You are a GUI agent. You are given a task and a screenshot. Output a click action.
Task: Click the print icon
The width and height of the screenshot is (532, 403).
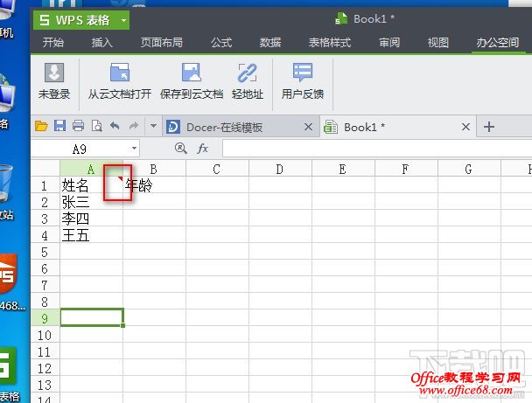(79, 126)
